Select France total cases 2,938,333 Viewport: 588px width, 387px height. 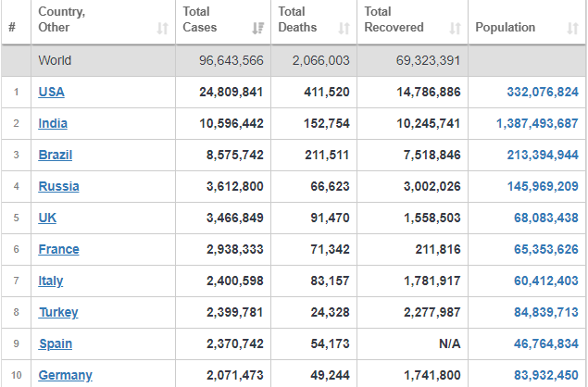click(235, 249)
